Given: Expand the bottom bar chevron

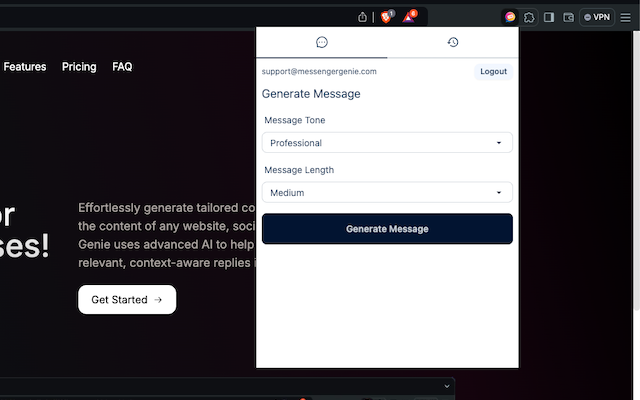Looking at the screenshot, I should pos(447,386).
